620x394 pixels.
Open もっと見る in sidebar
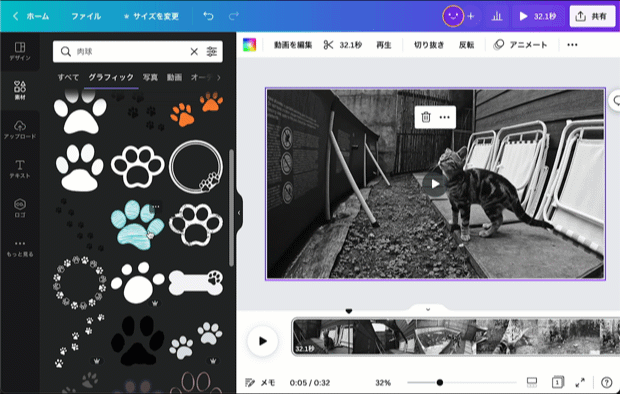20,248
